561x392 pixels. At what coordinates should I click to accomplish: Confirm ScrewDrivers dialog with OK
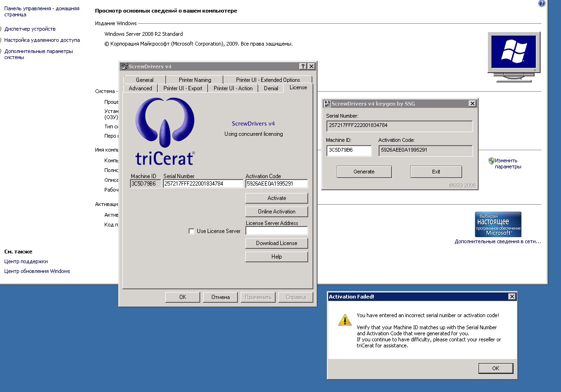182,297
